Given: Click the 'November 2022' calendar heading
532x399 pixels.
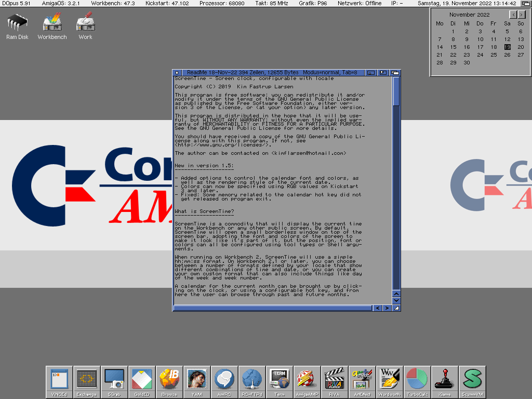Looking at the screenshot, I should [469, 15].
